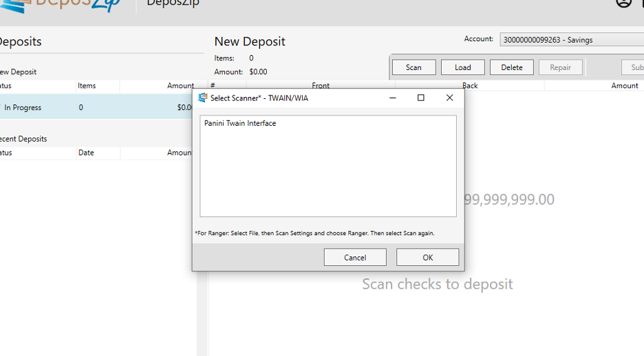The width and height of the screenshot is (644, 356).
Task: Click the partially visible Submit button
Action: 634,67
